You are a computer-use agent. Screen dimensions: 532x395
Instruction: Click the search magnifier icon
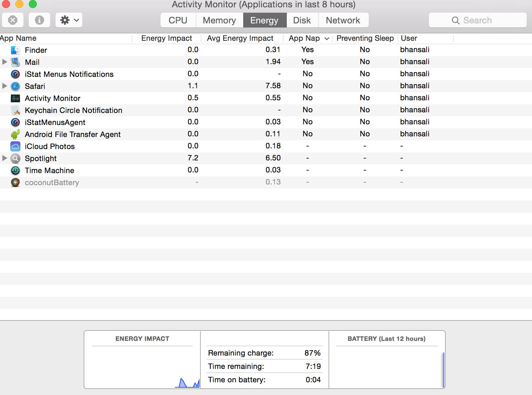pos(455,20)
